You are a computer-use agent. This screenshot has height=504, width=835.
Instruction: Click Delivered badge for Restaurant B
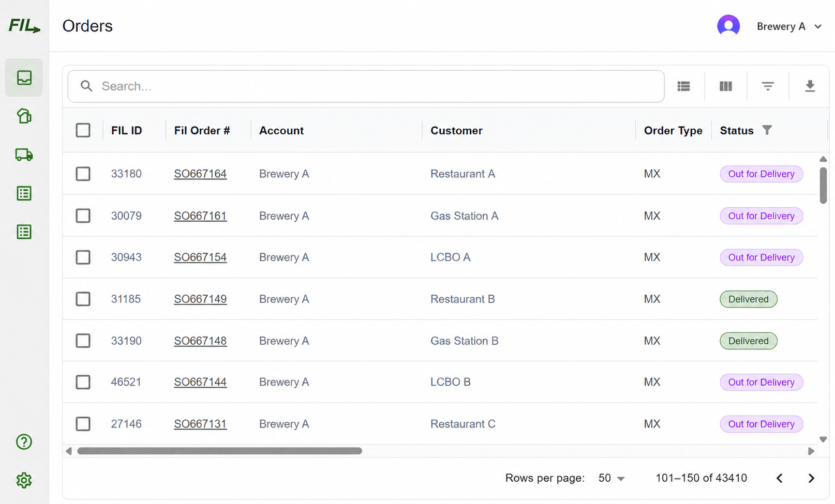pyautogui.click(x=748, y=299)
